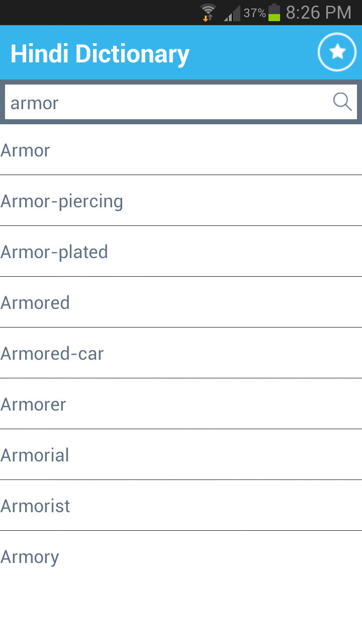This screenshot has height=644, width=362.
Task: Open the 'Armorial' entry
Action: [x=181, y=455]
